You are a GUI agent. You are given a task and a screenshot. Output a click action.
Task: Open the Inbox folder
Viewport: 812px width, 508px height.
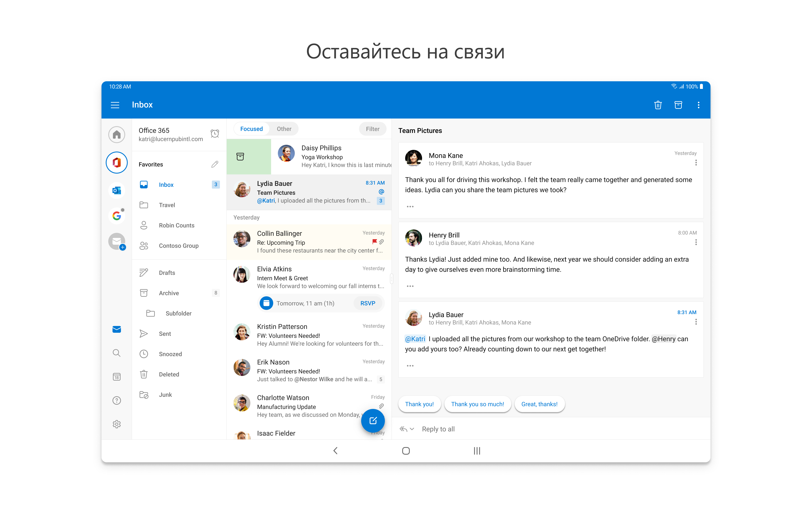[179, 185]
